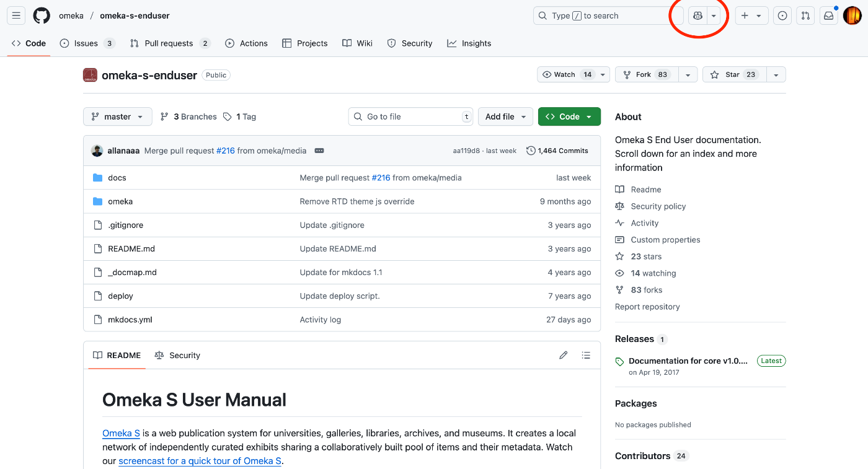Screen dimensions: 868x469
Task: Open the master branch selector
Action: [x=118, y=116]
